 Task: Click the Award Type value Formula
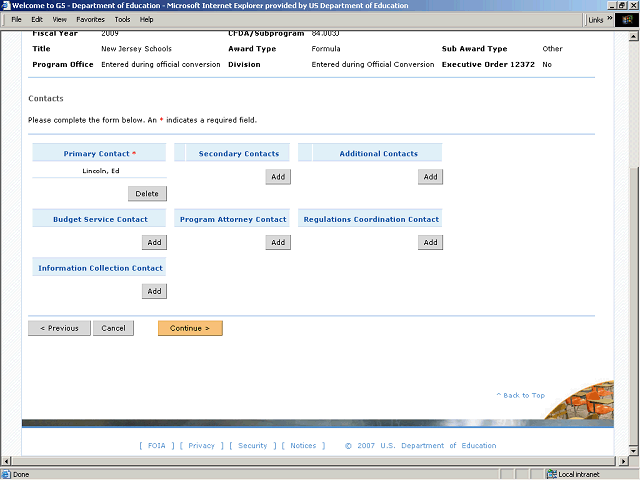(x=326, y=49)
